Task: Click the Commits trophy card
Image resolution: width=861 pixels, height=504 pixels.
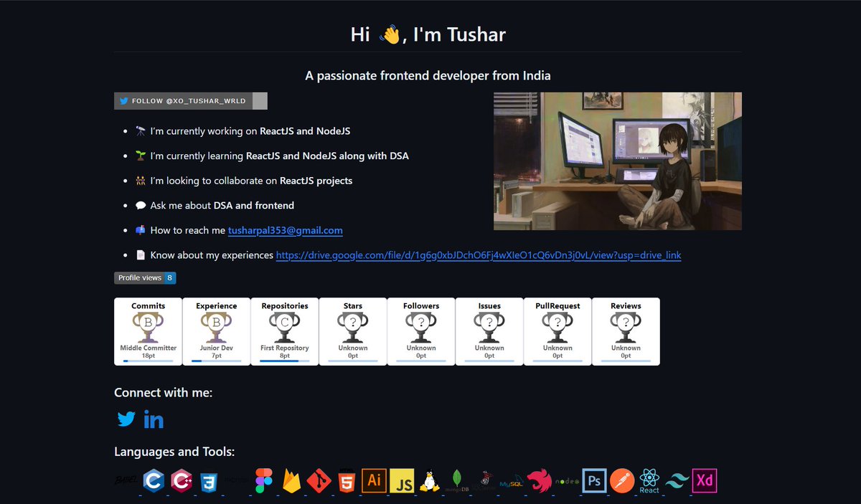Action: [149, 331]
